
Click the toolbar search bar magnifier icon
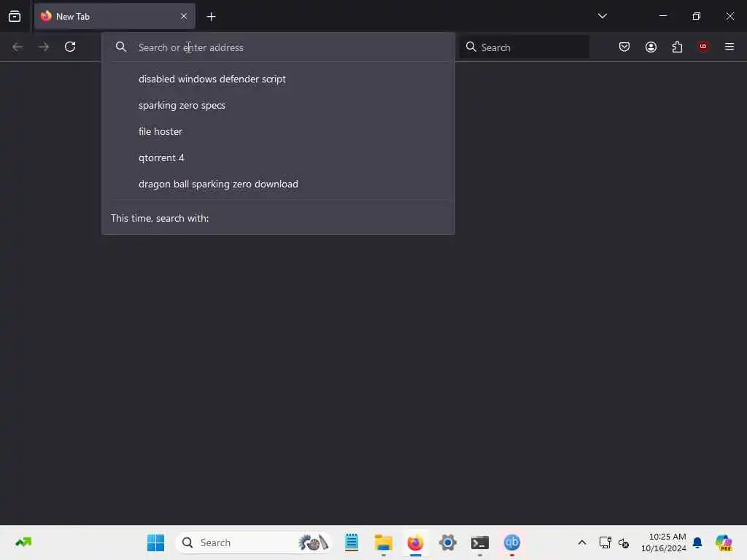point(471,47)
